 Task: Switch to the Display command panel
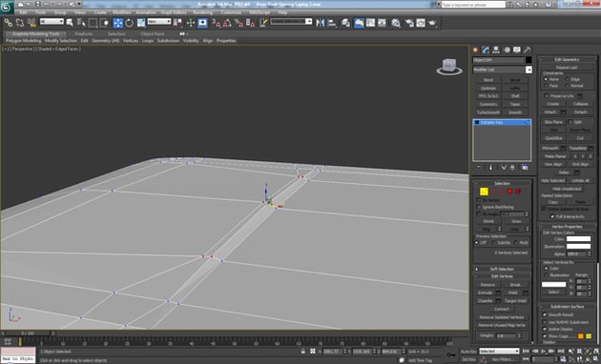pos(517,50)
